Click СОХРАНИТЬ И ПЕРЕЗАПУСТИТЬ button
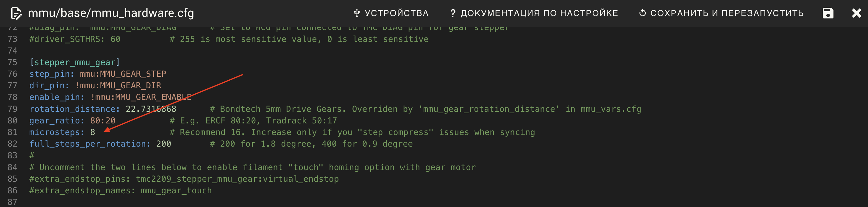 pos(721,13)
